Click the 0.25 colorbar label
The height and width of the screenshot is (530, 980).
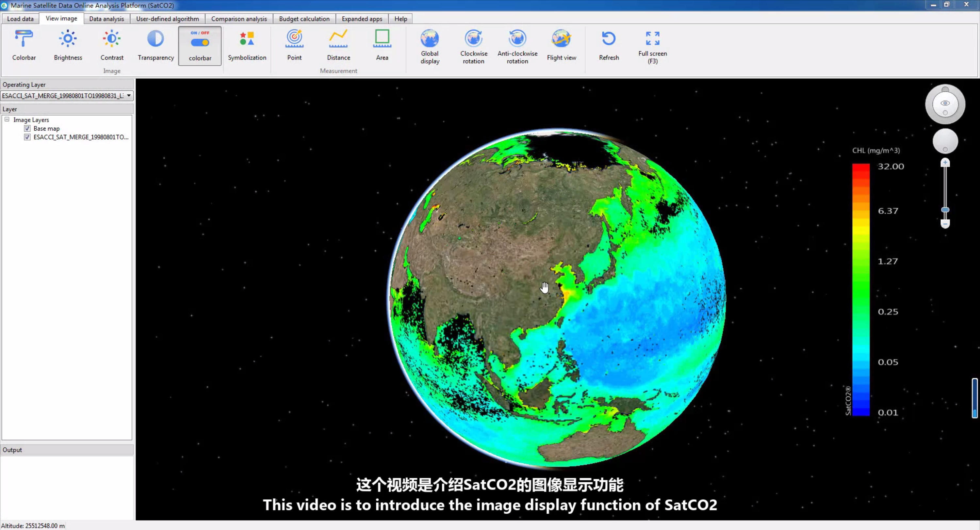(x=888, y=312)
